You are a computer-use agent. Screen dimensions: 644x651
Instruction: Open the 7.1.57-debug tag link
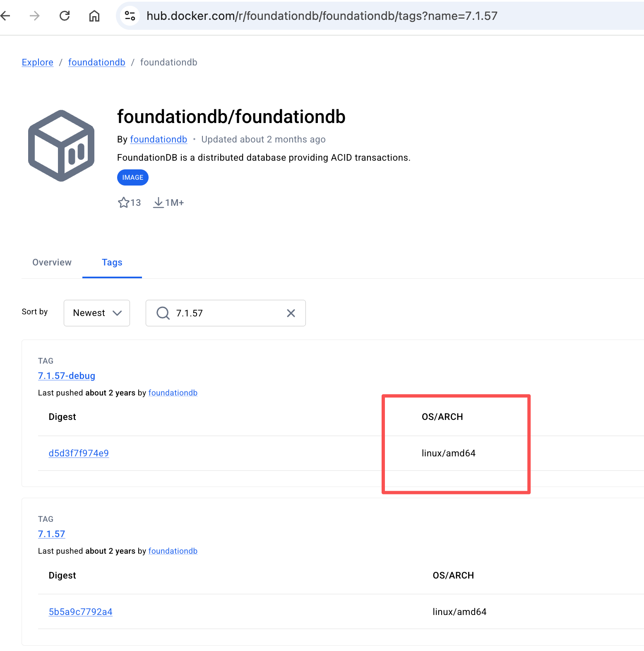(x=67, y=376)
